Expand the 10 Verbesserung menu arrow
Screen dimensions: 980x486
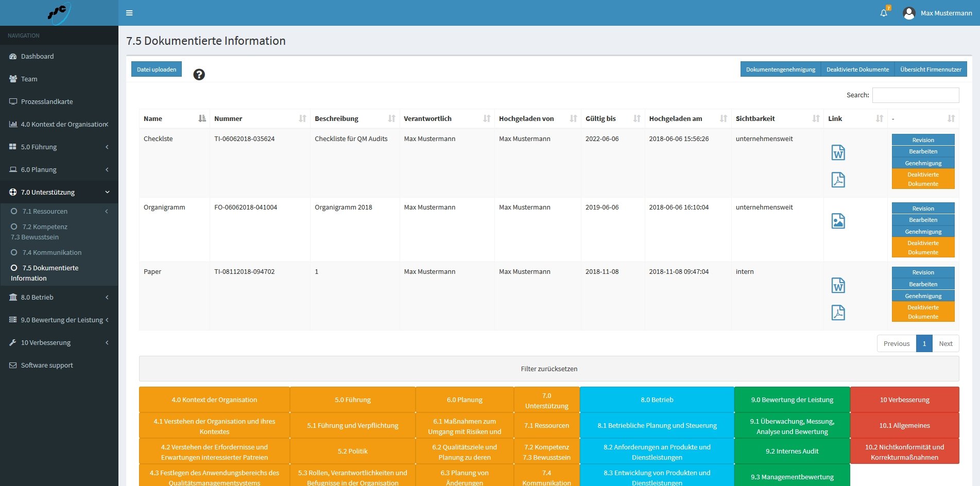(107, 342)
